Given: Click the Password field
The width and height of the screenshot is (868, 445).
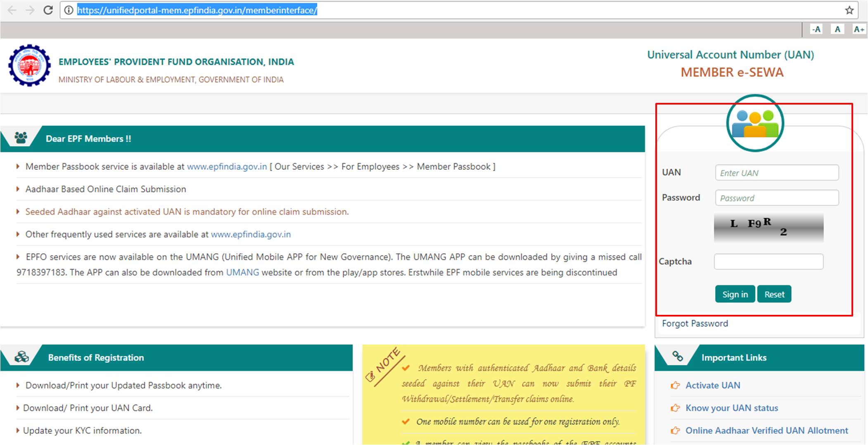Looking at the screenshot, I should tap(777, 198).
